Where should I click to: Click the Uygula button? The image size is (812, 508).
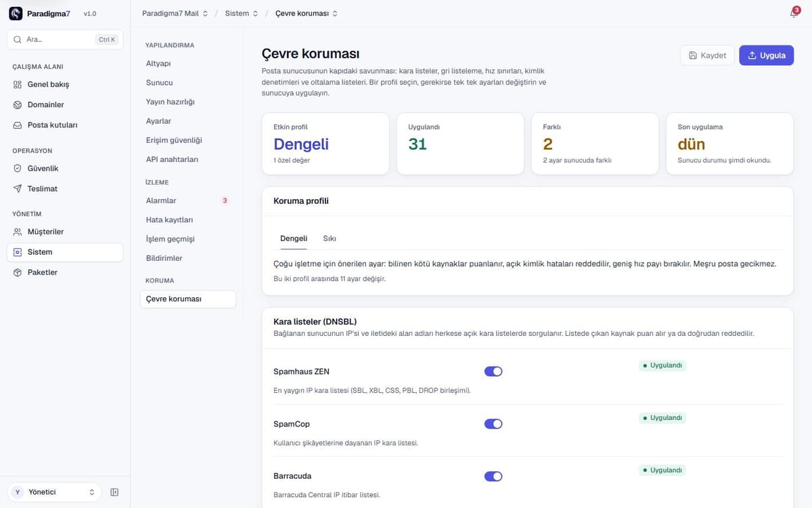click(x=767, y=56)
